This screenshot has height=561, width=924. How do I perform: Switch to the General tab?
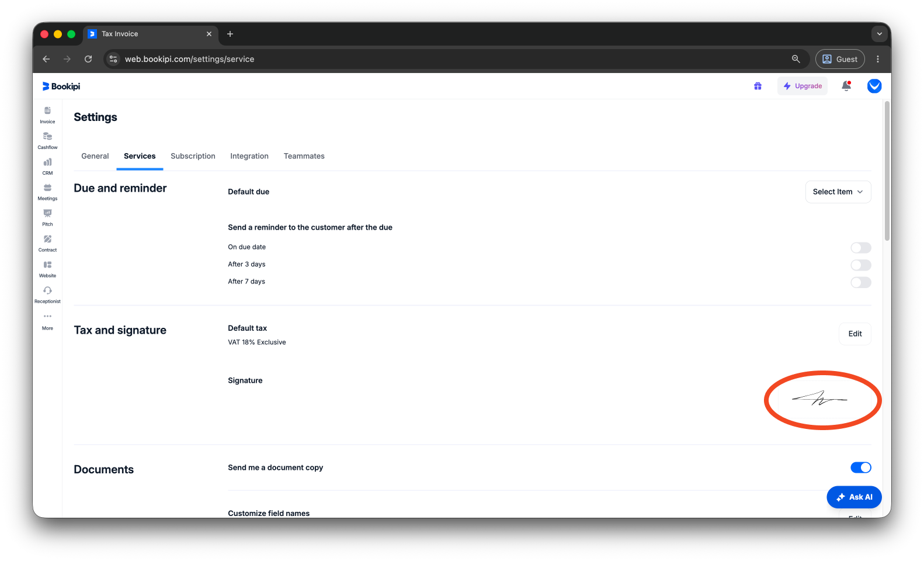coord(95,156)
